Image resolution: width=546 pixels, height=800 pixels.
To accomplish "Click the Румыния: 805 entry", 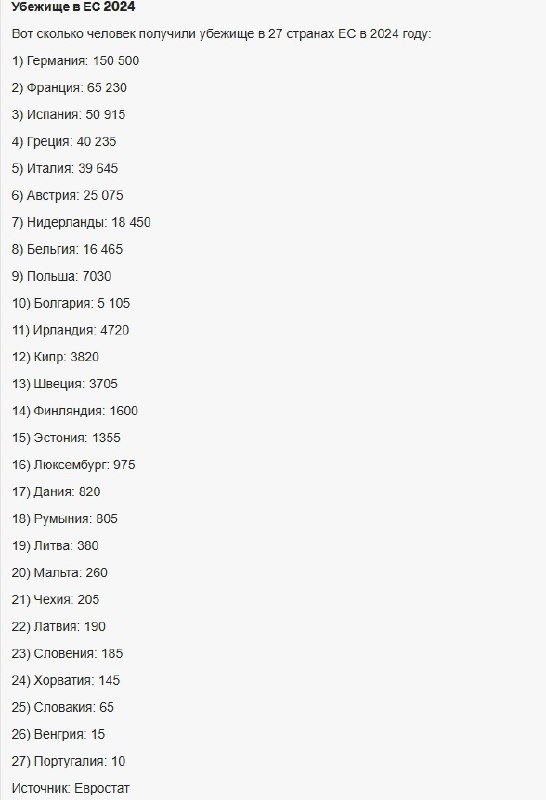I will point(64,519).
